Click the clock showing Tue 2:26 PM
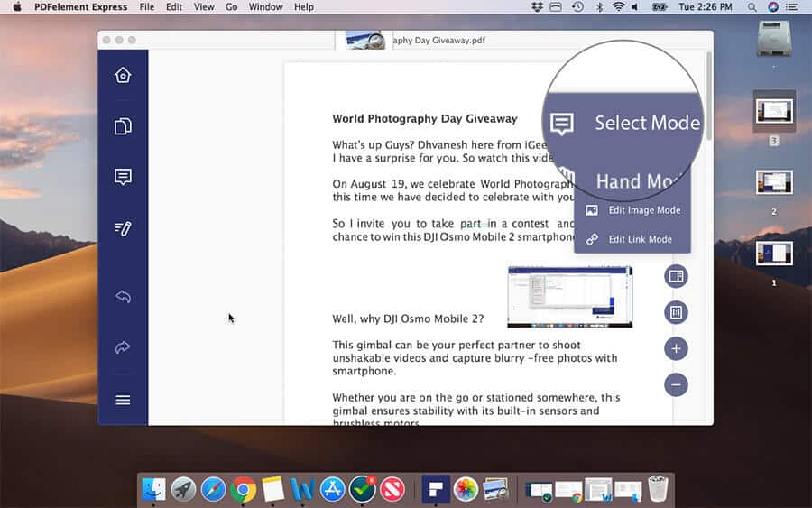Screen dimensions: 812x508 click(706, 6)
